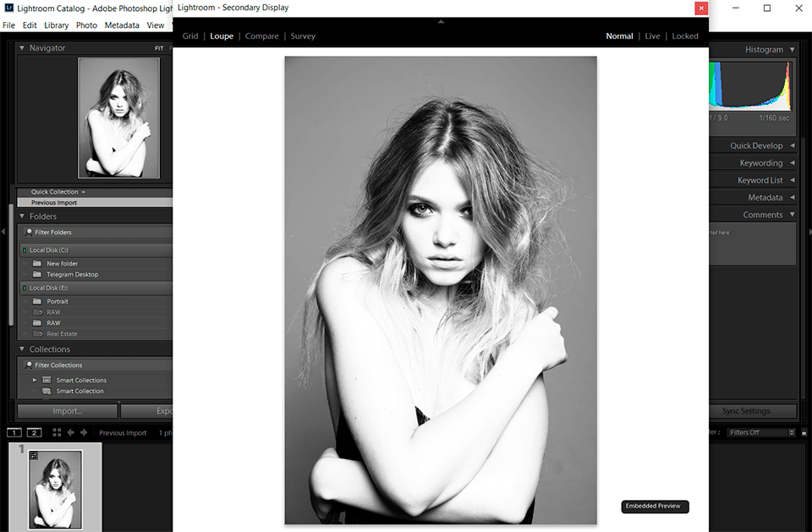Select Live mode in Secondary Display

(x=652, y=36)
